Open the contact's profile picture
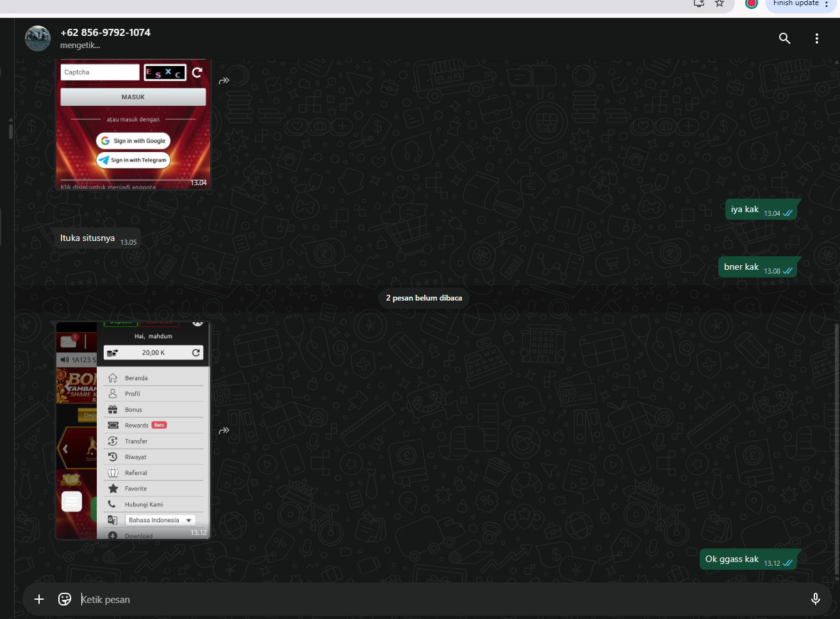The image size is (840, 619). pyautogui.click(x=38, y=38)
